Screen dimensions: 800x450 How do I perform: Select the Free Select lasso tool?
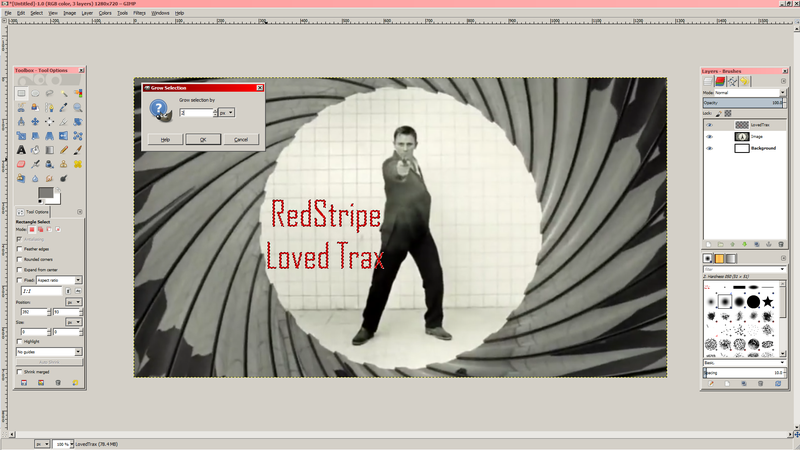coord(49,93)
